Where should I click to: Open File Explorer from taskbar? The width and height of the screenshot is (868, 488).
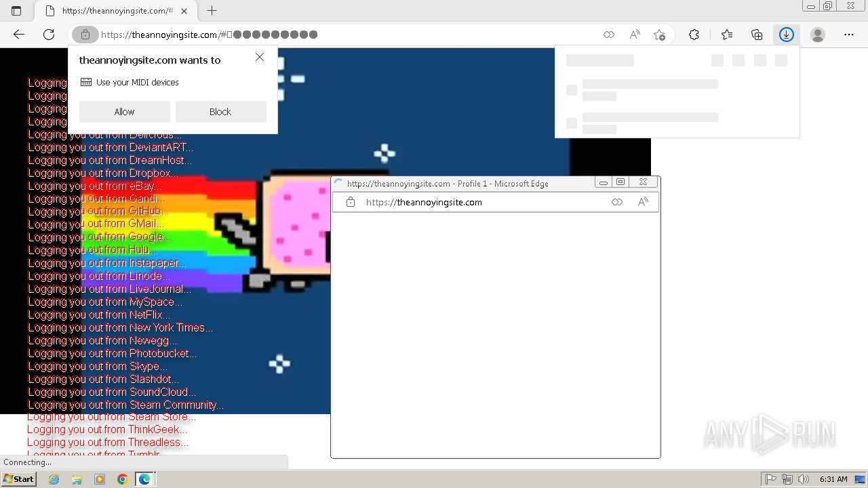[x=77, y=479]
